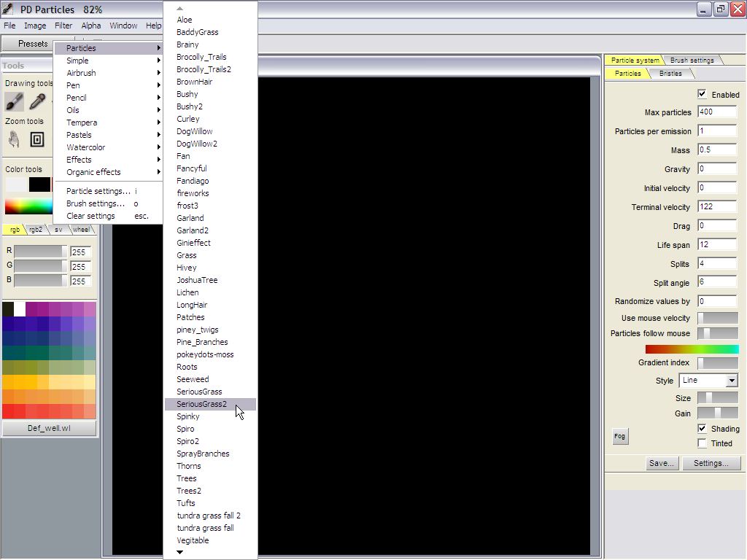Screen dimensions: 747x560
Task: Click the Save... button
Action: 662,463
